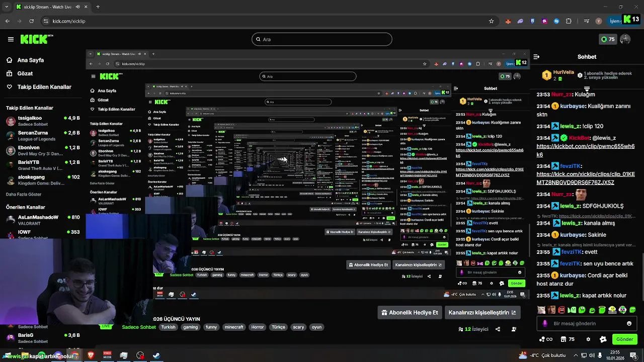The image size is (644, 362).
Task: Click Kanalınızı kişiselleştirin in main window
Action: point(482,312)
